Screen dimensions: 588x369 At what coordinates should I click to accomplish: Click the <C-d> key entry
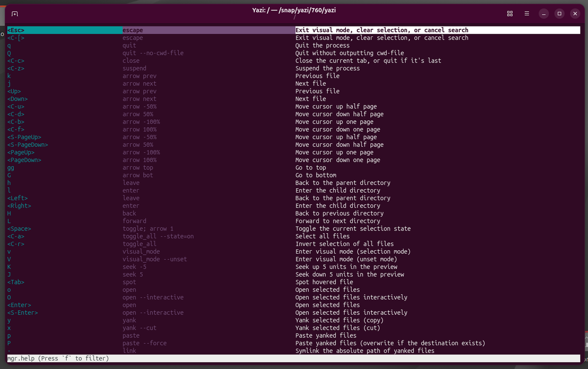pos(16,114)
